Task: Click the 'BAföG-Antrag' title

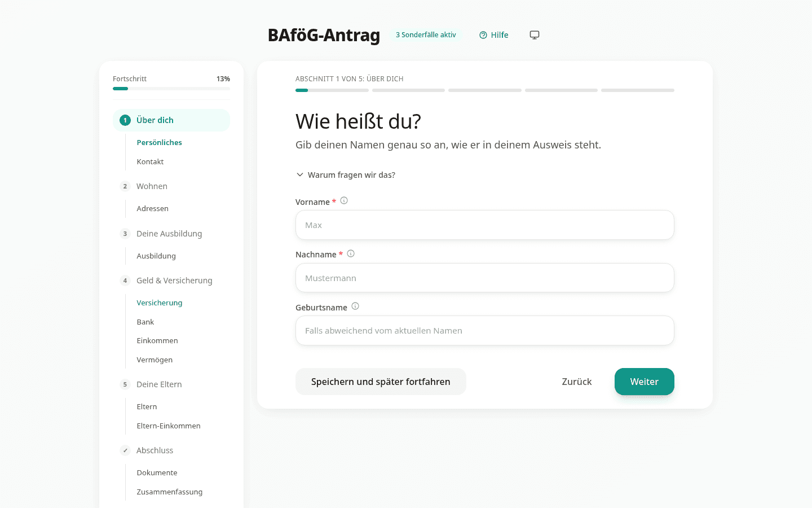Action: (x=324, y=35)
